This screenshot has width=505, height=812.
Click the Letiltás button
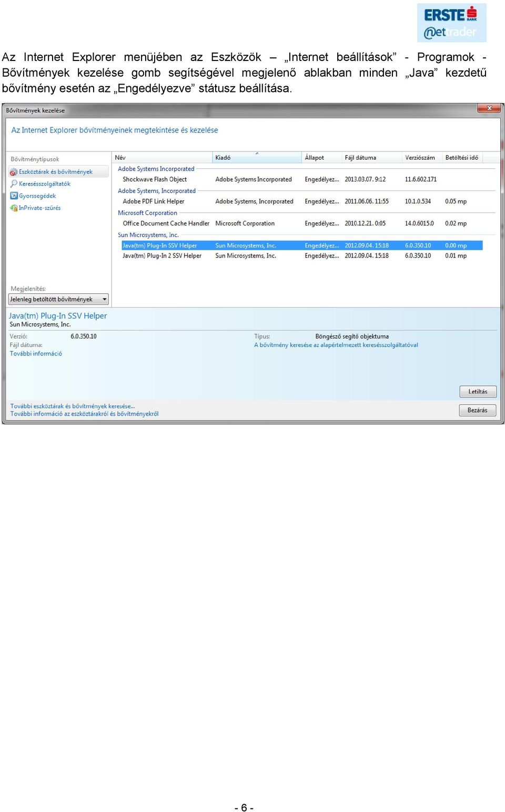(x=478, y=392)
